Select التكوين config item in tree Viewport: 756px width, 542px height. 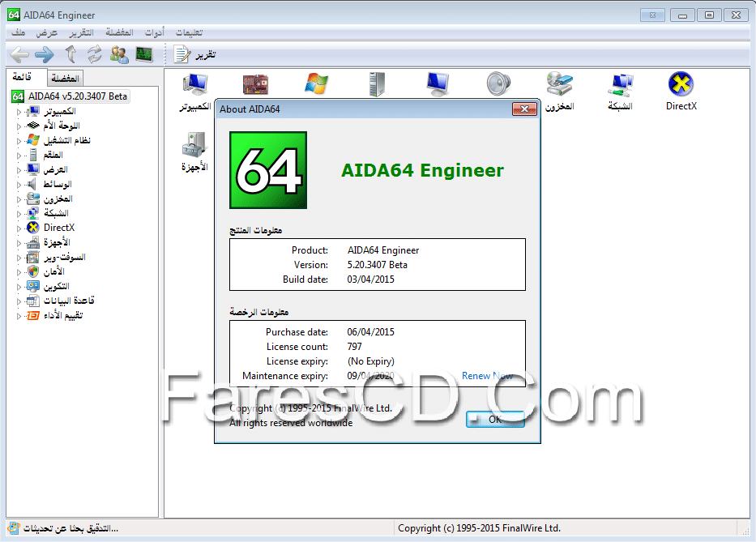(57, 287)
